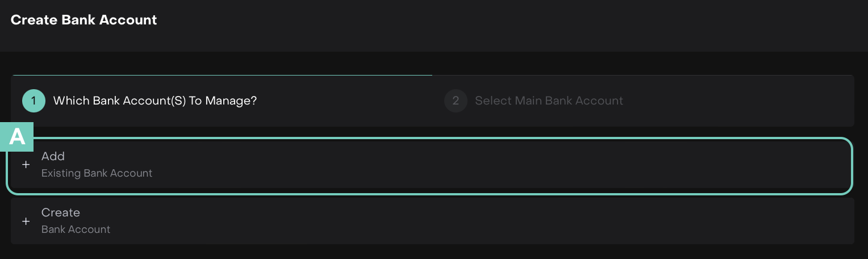Screen dimensions: 868x259
Task: Click the "Create" label text
Action: tap(60, 212)
